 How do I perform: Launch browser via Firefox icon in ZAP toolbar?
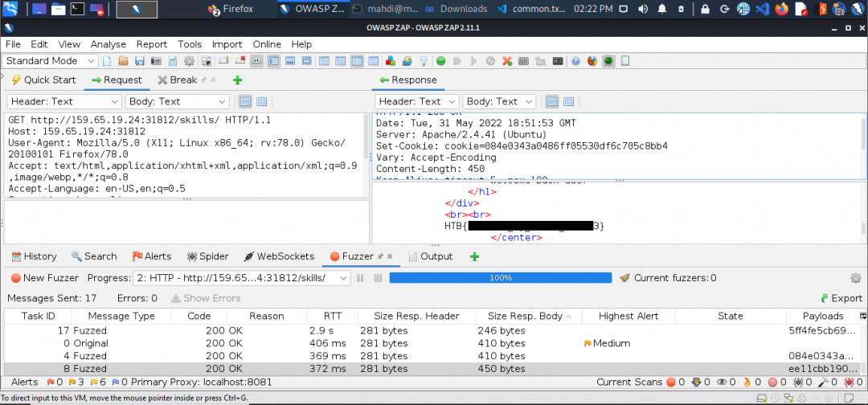[592, 61]
